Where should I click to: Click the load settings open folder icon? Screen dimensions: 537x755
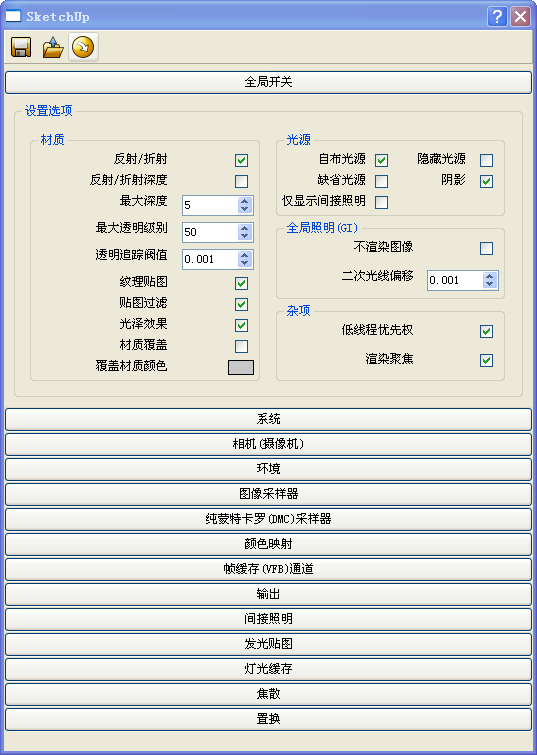point(52,47)
